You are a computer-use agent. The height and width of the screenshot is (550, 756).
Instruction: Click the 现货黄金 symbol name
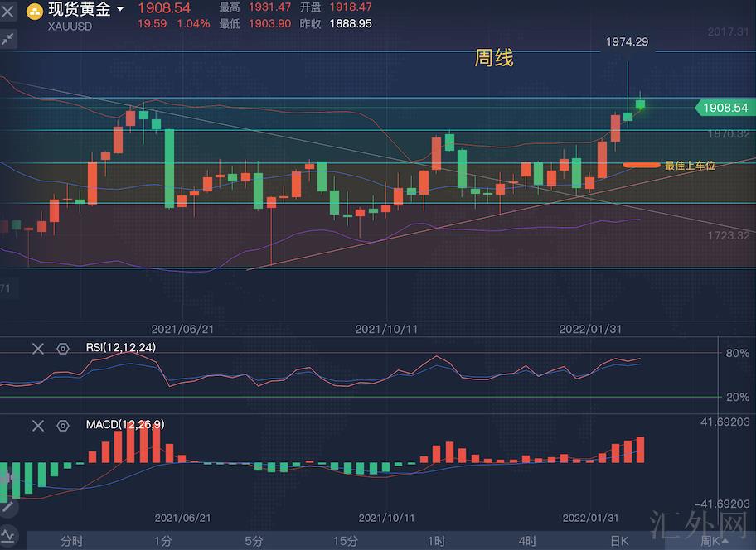pos(80,9)
